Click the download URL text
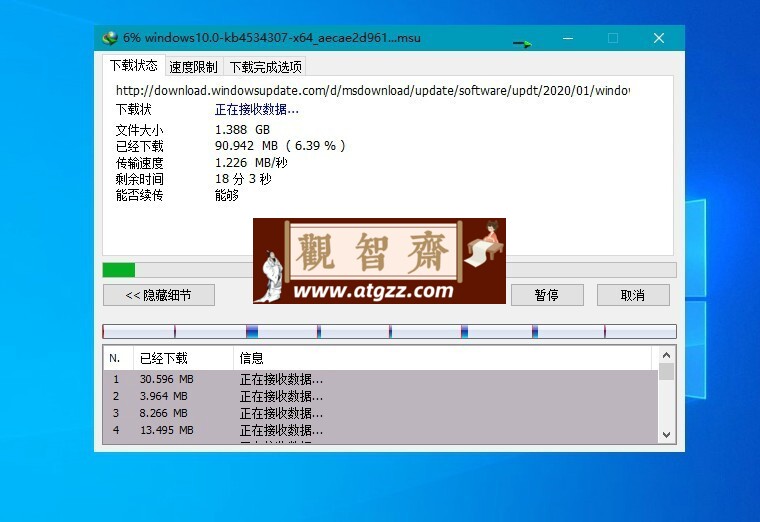 pyautogui.click(x=372, y=91)
